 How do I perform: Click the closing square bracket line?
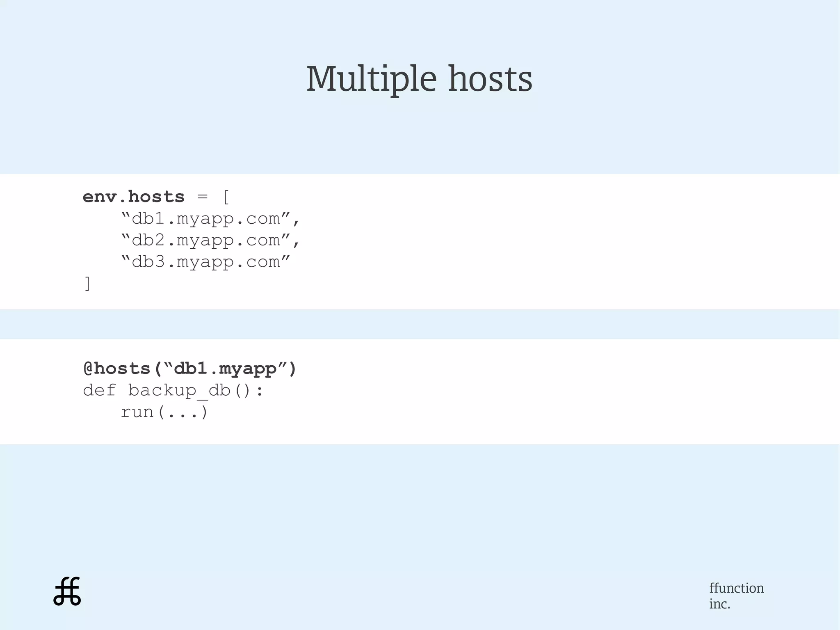click(x=87, y=283)
